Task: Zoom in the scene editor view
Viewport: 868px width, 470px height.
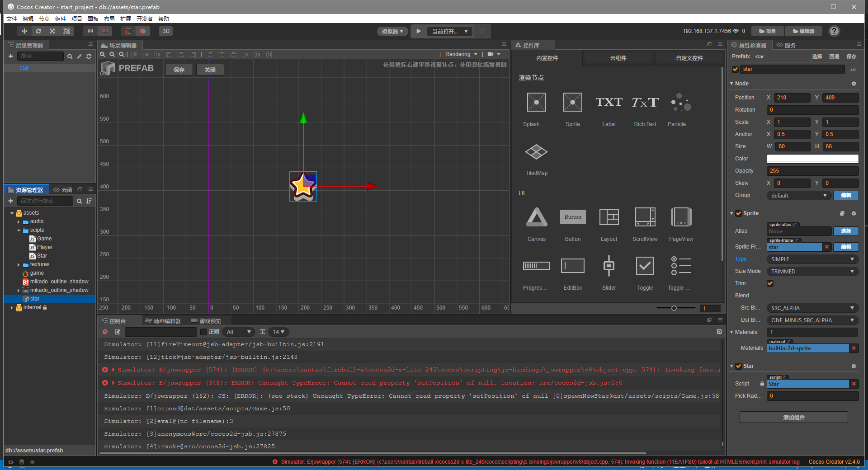Action: [103, 54]
